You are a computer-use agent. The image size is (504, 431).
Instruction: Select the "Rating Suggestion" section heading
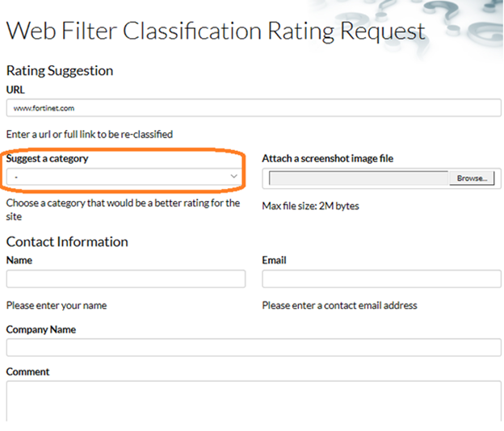[x=60, y=70]
